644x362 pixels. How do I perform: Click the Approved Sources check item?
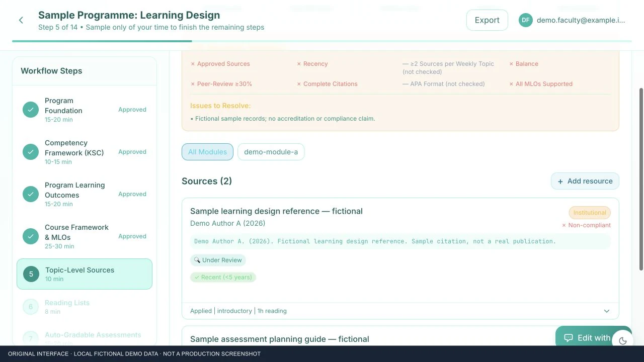220,64
